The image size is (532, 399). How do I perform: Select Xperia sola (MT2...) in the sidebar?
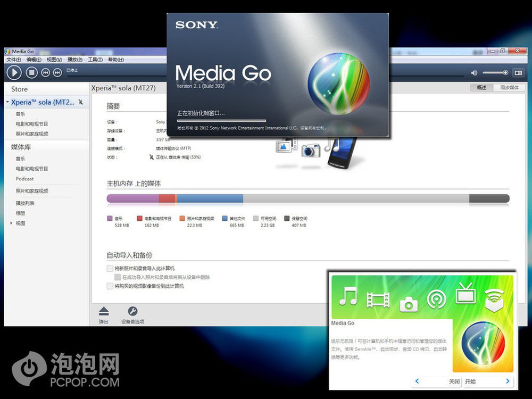click(x=43, y=102)
